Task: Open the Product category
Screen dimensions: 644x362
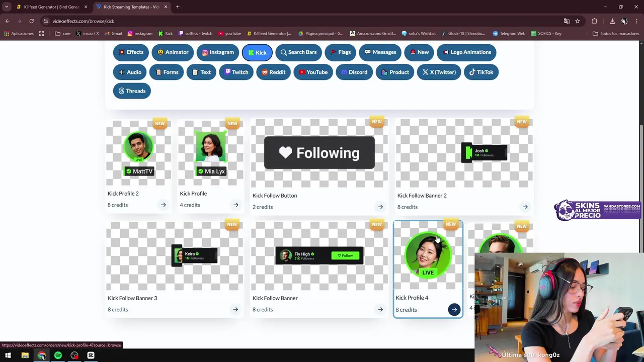Action: click(395, 72)
